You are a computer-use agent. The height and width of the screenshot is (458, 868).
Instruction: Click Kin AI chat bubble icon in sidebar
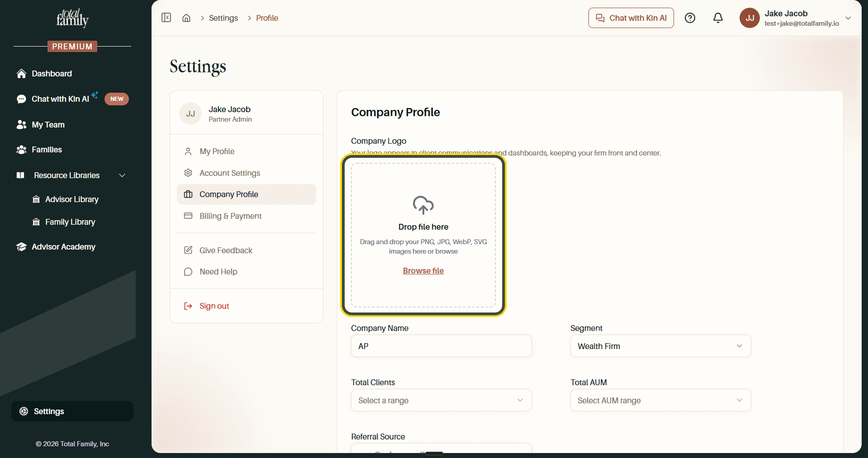[21, 99]
